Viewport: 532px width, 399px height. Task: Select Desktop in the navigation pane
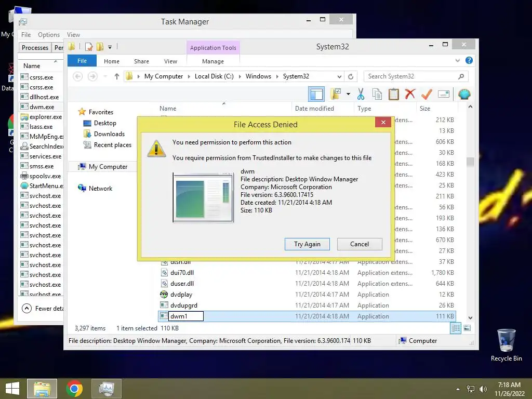point(105,123)
